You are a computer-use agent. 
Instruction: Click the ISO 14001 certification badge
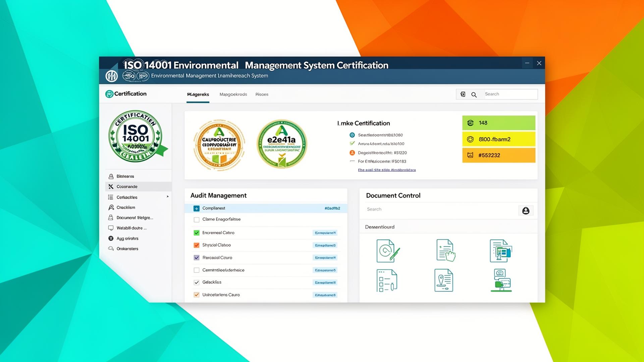136,136
